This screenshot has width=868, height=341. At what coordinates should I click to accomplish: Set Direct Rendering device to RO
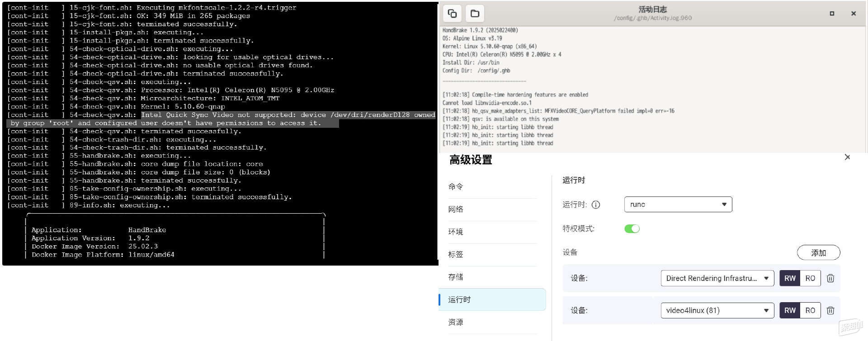point(810,278)
